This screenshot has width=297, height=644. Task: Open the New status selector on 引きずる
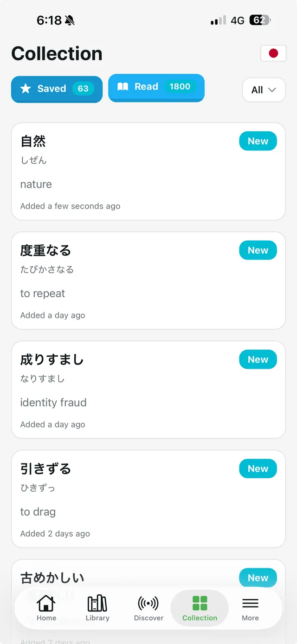258,468
